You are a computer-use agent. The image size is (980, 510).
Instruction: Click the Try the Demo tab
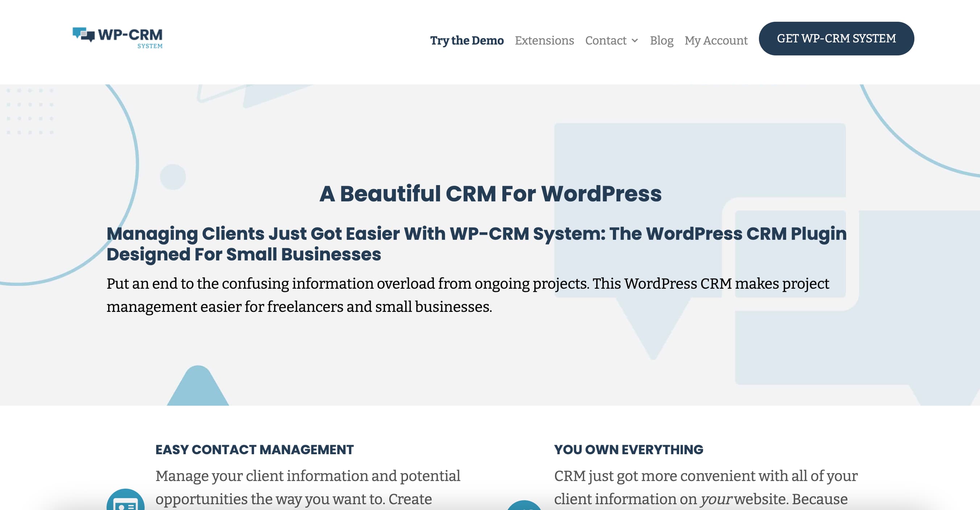point(467,40)
